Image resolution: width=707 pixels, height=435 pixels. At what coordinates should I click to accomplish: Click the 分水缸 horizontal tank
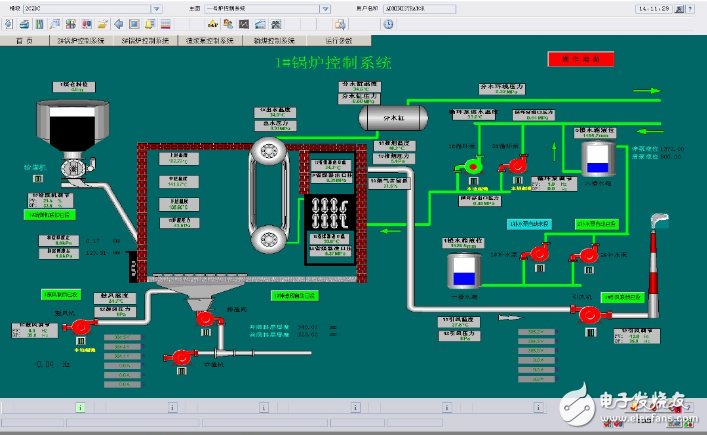394,117
